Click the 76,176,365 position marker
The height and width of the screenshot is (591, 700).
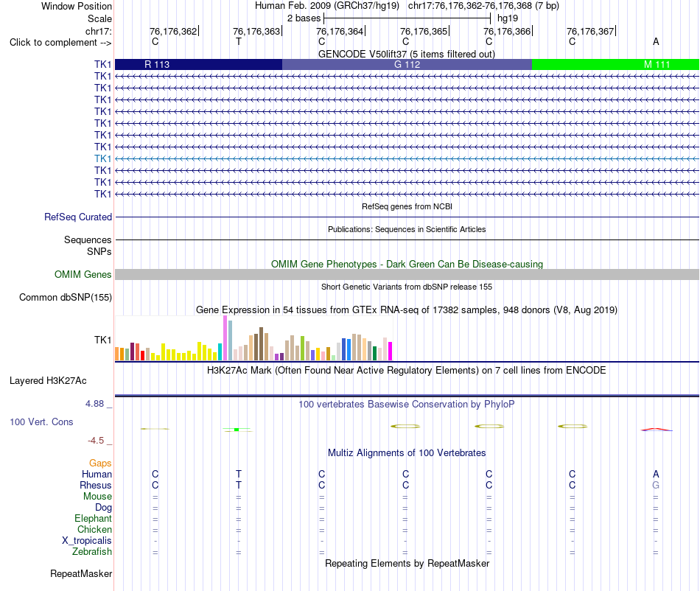pos(424,31)
